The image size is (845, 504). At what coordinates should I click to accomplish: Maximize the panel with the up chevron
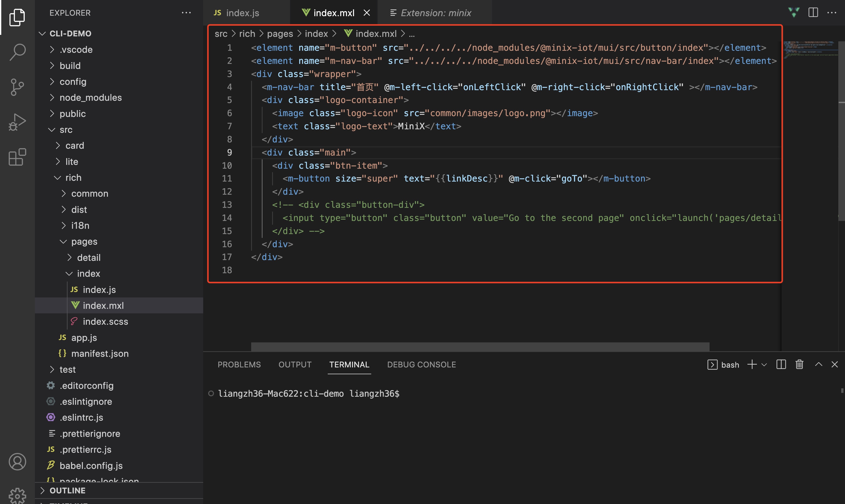(x=818, y=364)
